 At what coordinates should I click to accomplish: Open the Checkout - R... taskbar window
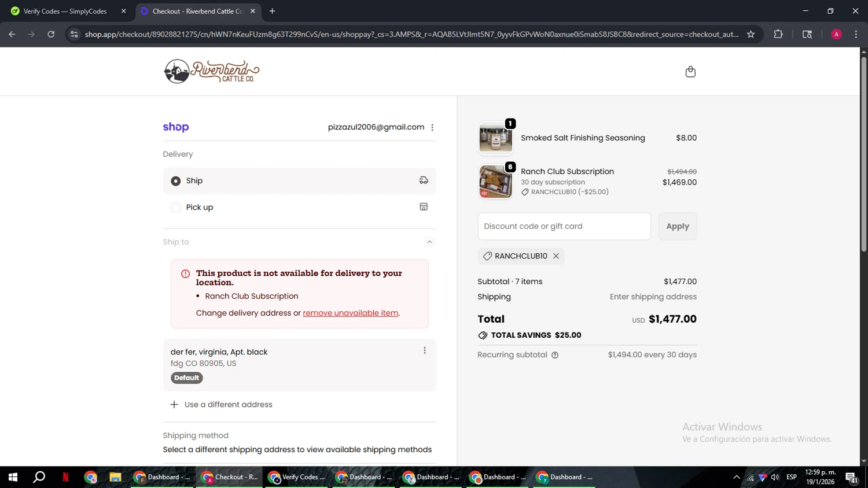(x=230, y=477)
